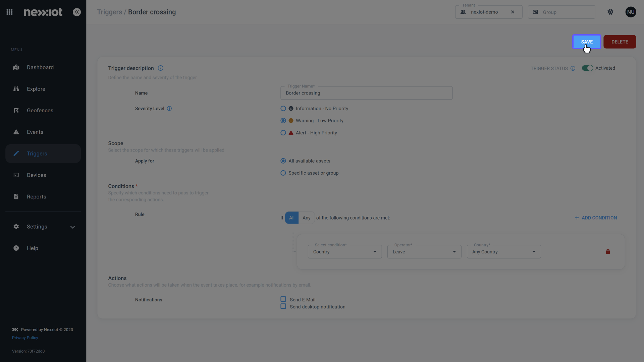Open Help in the menu
This screenshot has height=362, width=644.
[43, 248]
